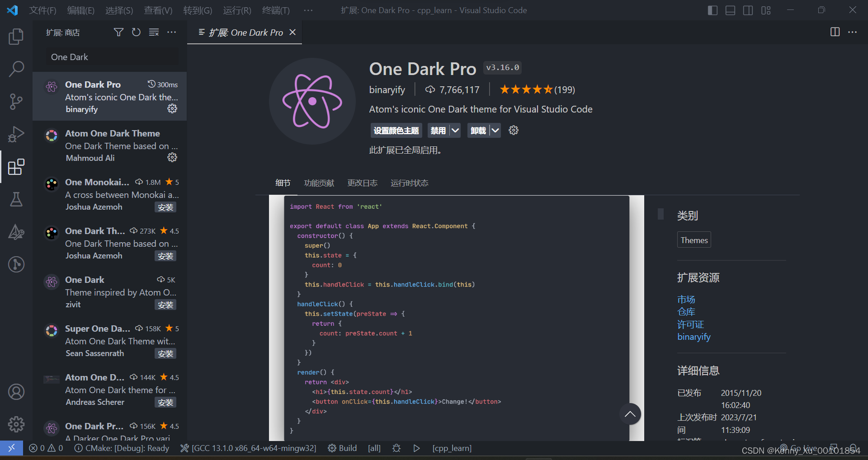
Task: Manage gear for One Dark Pro list item
Action: pyautogui.click(x=172, y=108)
